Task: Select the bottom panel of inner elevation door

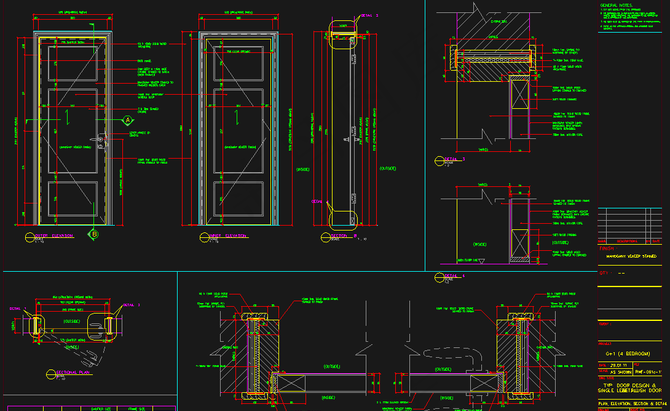Action: [238, 199]
